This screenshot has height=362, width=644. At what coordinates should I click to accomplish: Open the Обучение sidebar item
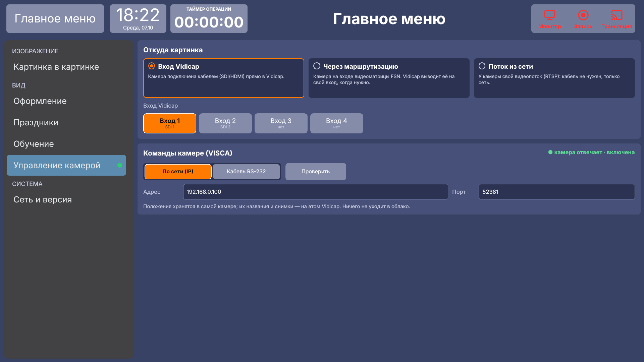pyautogui.click(x=66, y=144)
